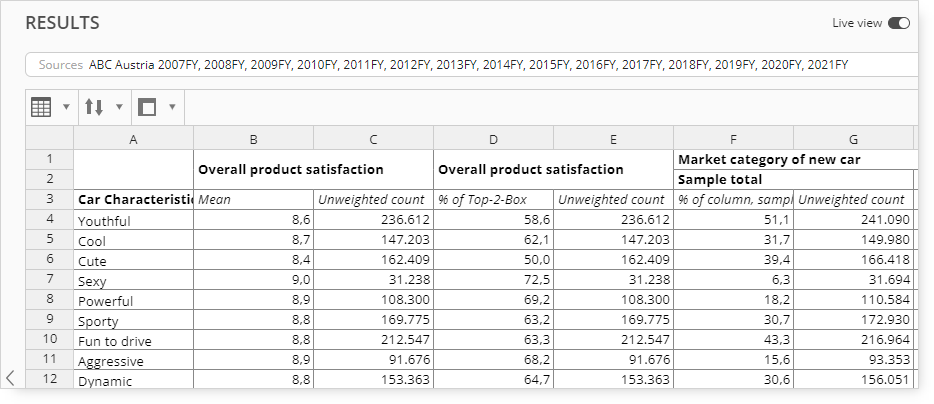Click the select-all corner cell of grid

coord(49,139)
